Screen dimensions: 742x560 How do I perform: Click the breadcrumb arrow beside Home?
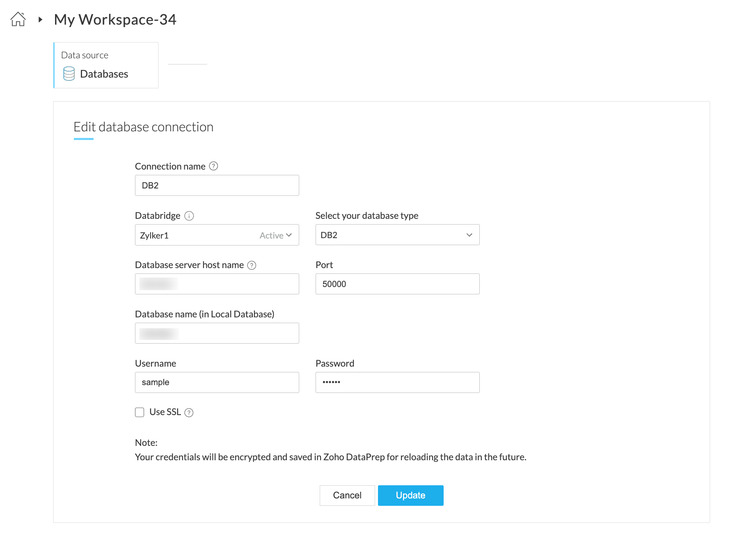(40, 19)
